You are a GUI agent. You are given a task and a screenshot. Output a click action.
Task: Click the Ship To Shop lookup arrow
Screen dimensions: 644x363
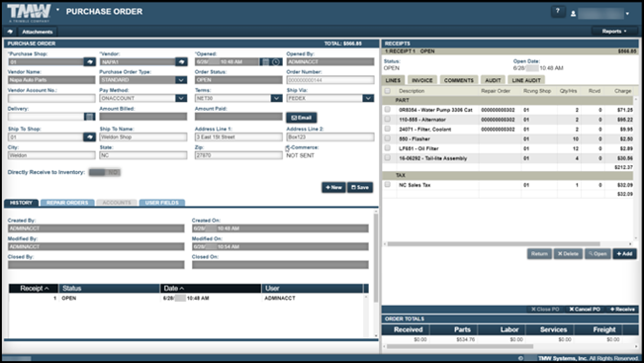[90, 136]
